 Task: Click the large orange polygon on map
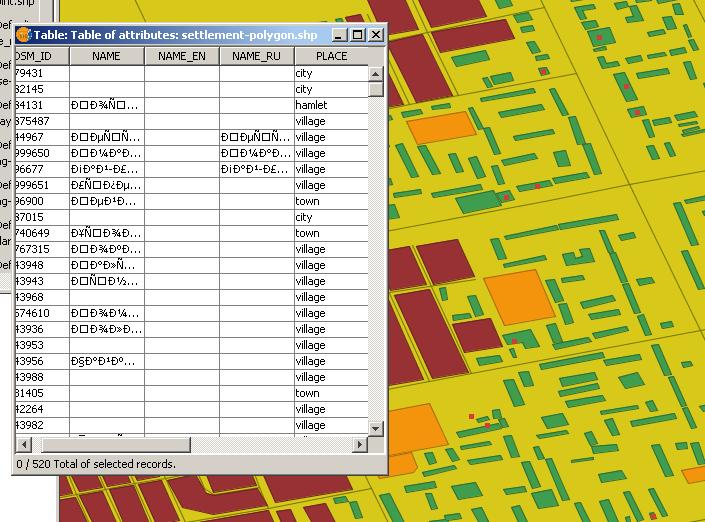[x=517, y=297]
